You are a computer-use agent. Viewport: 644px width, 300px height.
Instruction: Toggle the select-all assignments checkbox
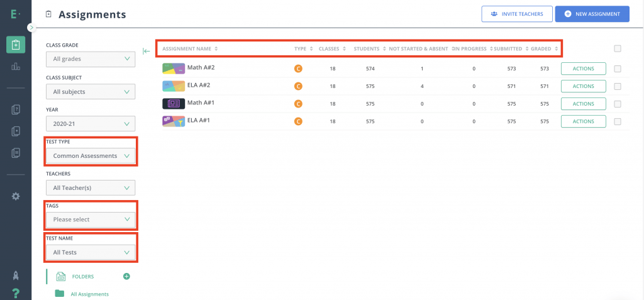pyautogui.click(x=618, y=48)
